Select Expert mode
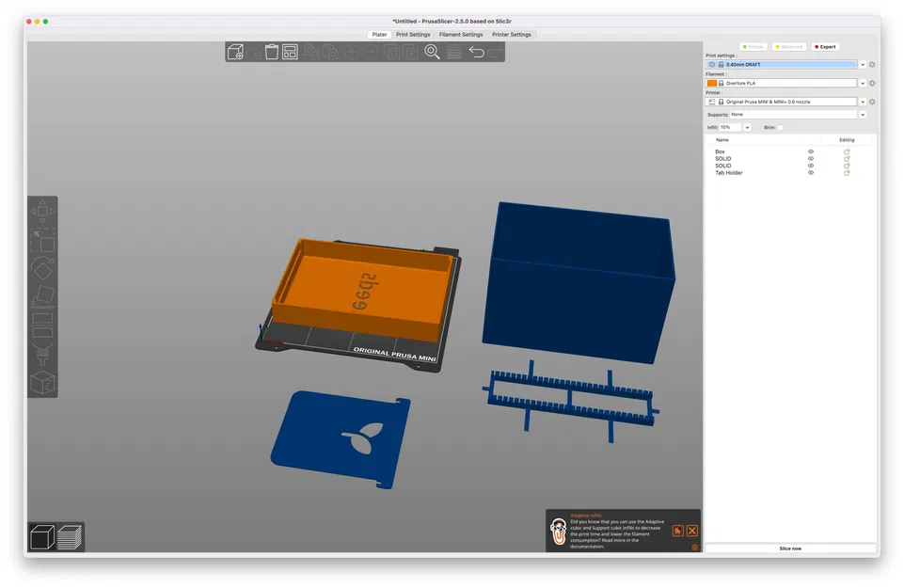This screenshot has width=904, height=588. [826, 47]
